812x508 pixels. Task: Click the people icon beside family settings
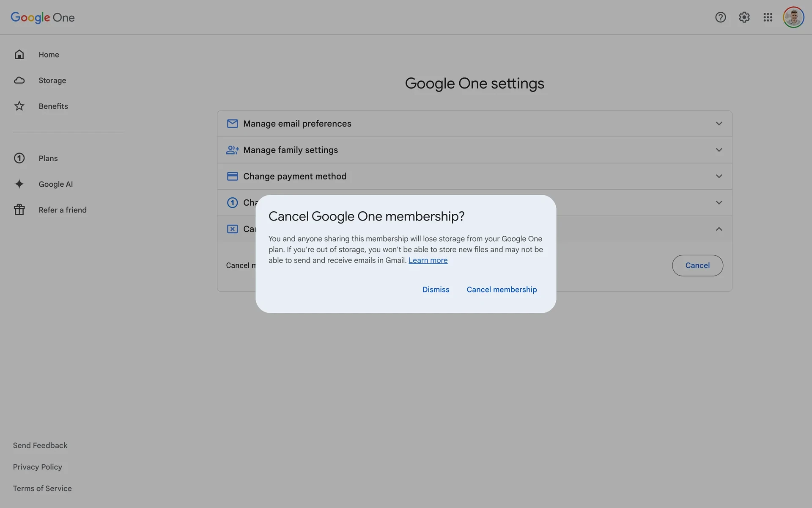point(232,150)
